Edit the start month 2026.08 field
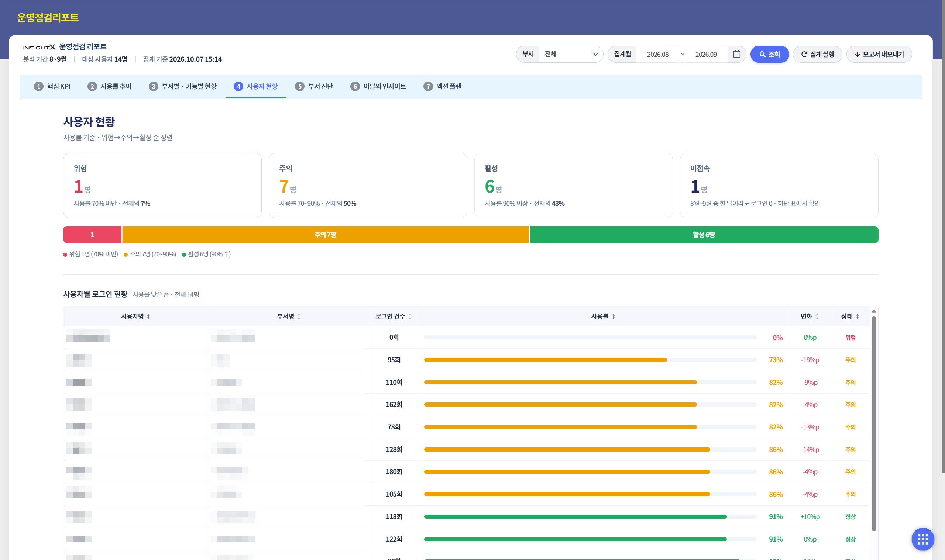The width and height of the screenshot is (945, 560). point(657,54)
